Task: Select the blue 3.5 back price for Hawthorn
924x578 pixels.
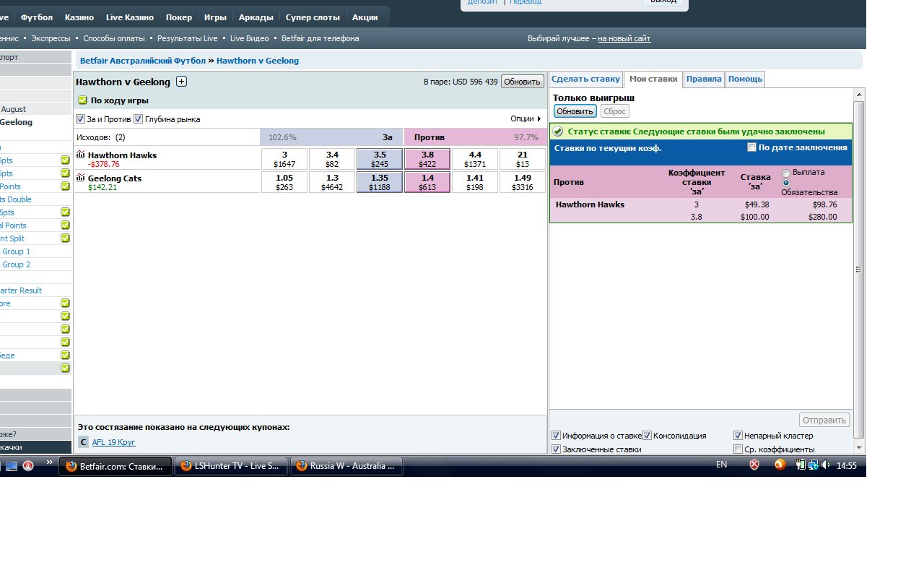Action: tap(380, 159)
